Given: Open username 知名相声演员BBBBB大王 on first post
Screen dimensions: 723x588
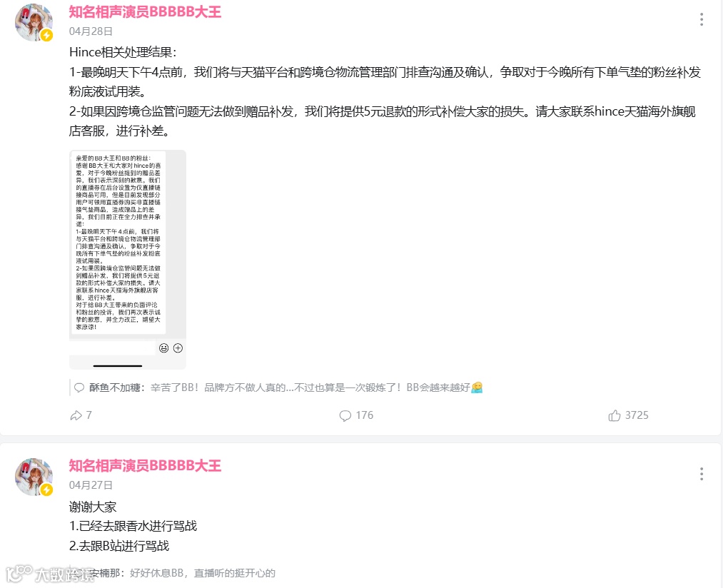Looking at the screenshot, I should pos(146,12).
